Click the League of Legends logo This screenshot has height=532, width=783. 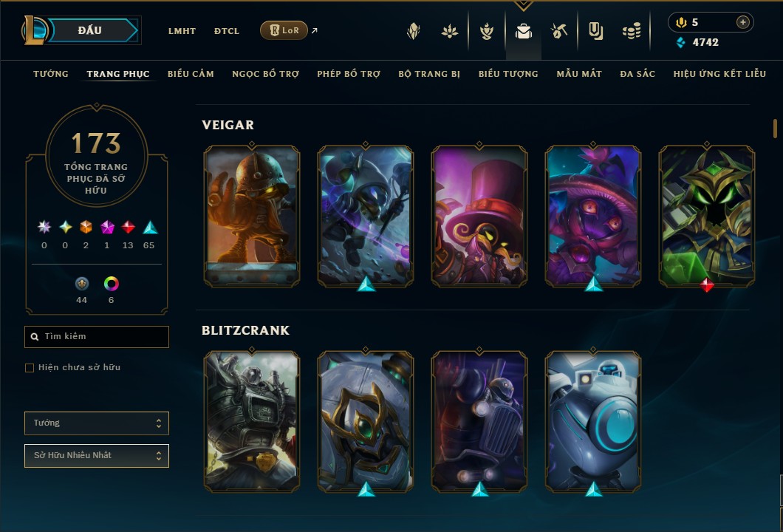(x=35, y=30)
